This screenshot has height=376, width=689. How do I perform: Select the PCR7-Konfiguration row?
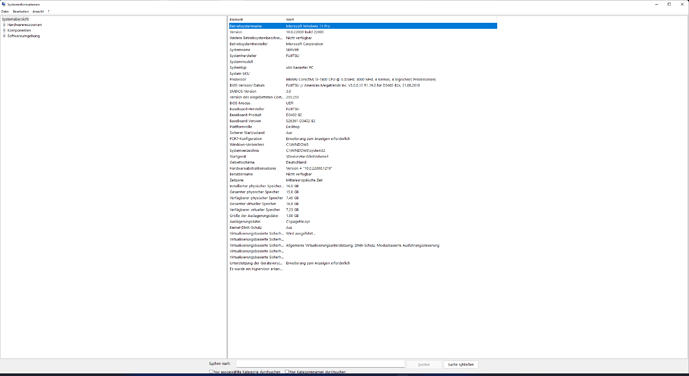point(363,138)
